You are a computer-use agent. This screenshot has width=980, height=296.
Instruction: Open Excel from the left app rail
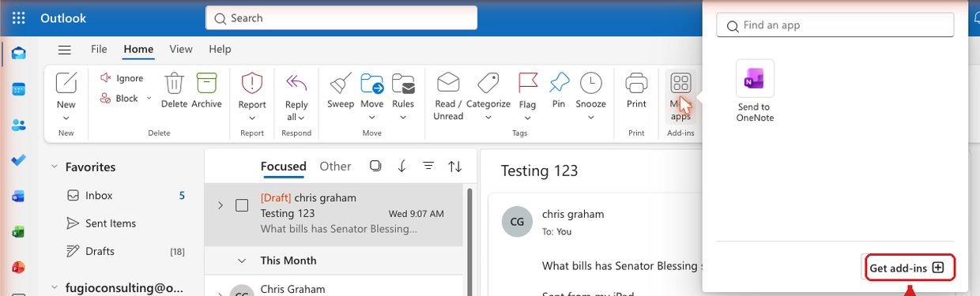pyautogui.click(x=19, y=232)
